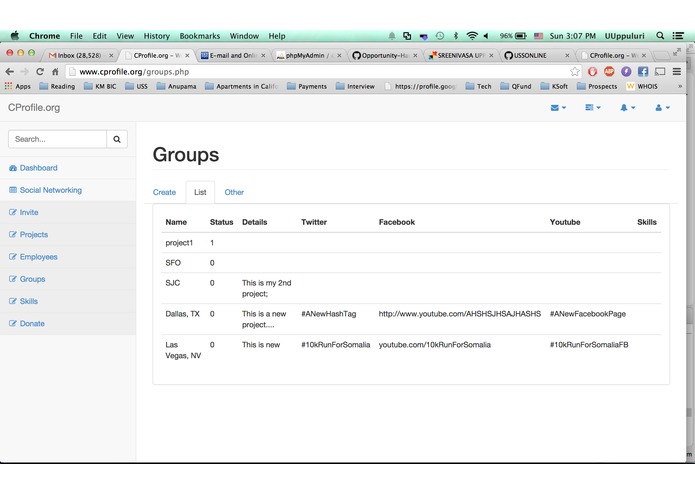Click the search magnifier button in sidebar
The width and height of the screenshot is (695, 494).
[x=117, y=139]
